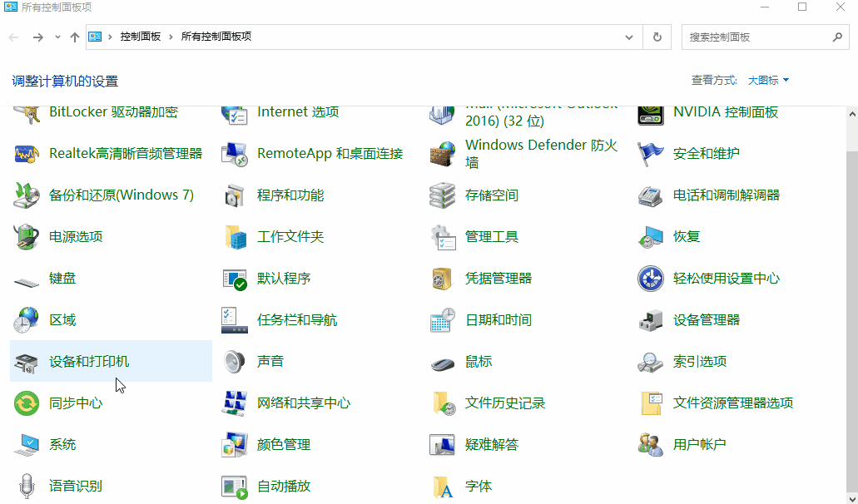Open the 日期和时间 calendar icon

(x=442, y=320)
